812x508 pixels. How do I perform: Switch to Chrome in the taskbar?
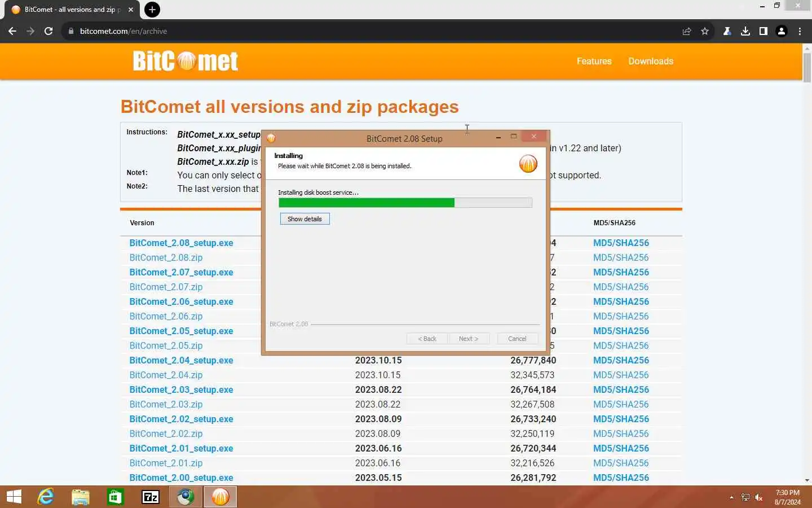pyautogui.click(x=186, y=497)
